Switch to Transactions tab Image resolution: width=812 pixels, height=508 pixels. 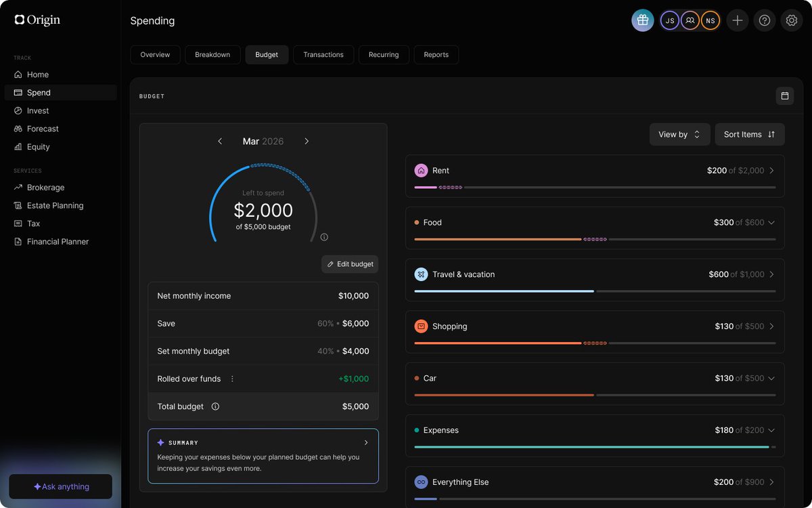323,55
